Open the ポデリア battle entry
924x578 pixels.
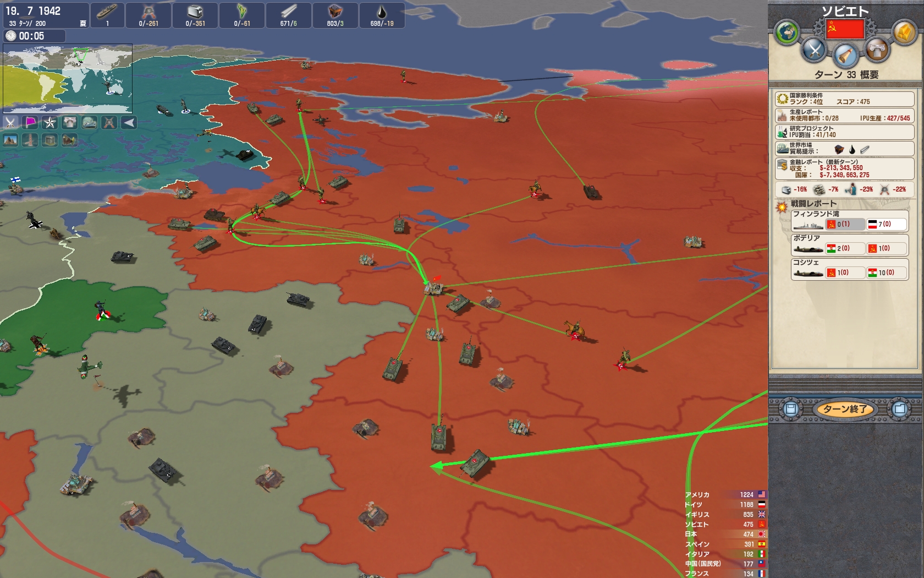849,244
